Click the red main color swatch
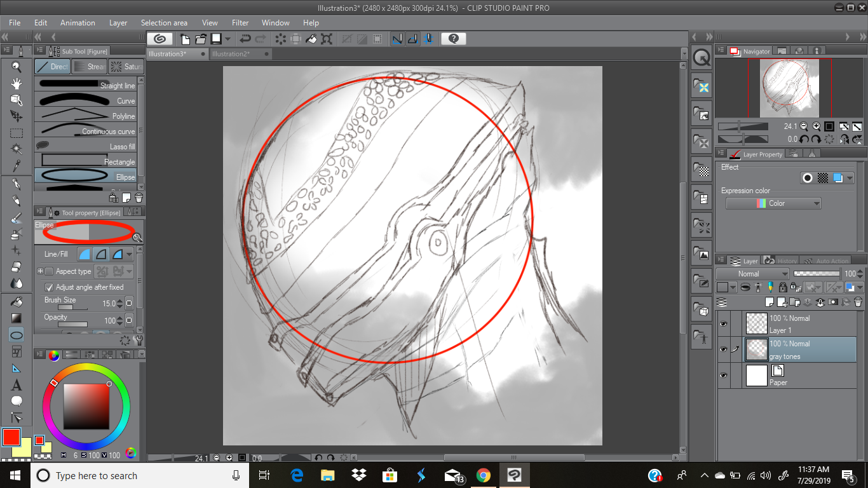This screenshot has width=868, height=488. [11, 437]
